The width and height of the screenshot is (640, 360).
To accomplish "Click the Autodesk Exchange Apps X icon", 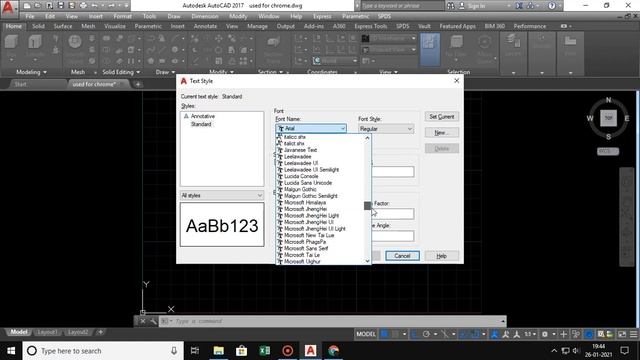I will [x=519, y=6].
